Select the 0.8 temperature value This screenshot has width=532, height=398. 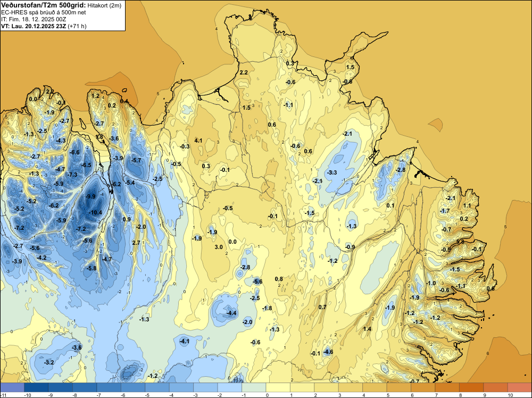[x=279, y=279]
